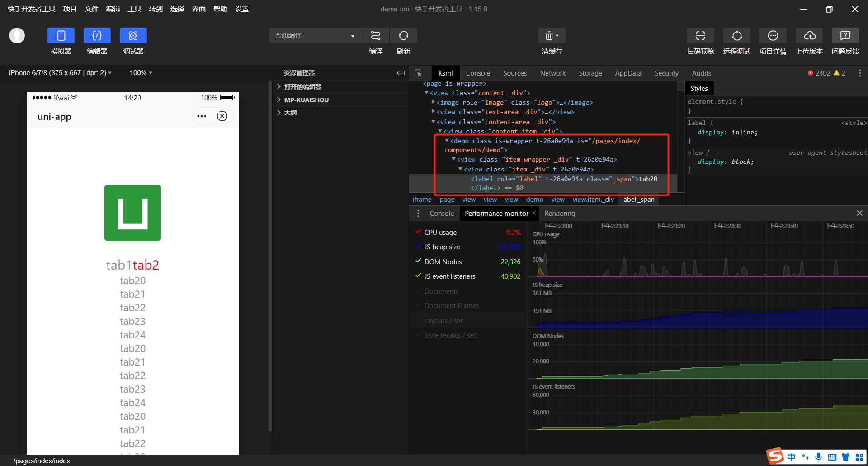Click the compile (编译) icon

click(375, 36)
